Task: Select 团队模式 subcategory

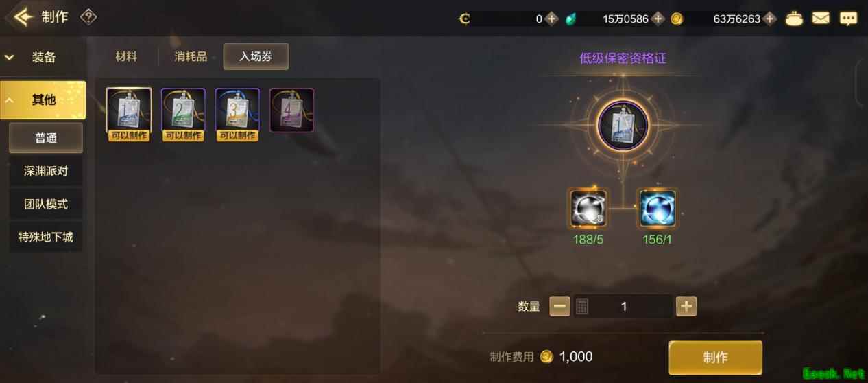Action: 46,204
